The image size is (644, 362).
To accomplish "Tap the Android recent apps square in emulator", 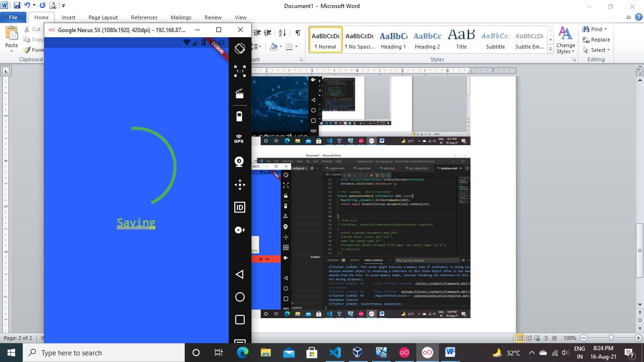I will 240,320.
